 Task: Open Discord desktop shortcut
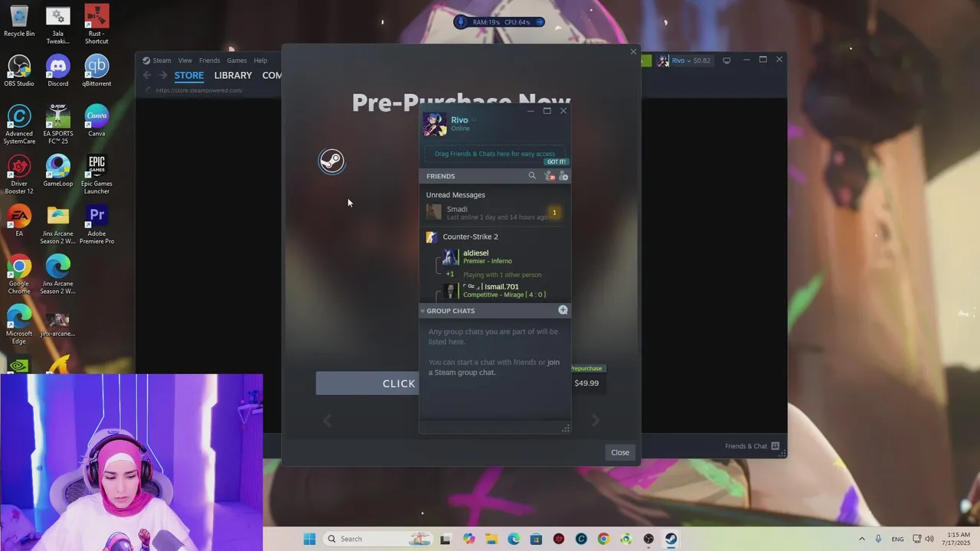(58, 71)
